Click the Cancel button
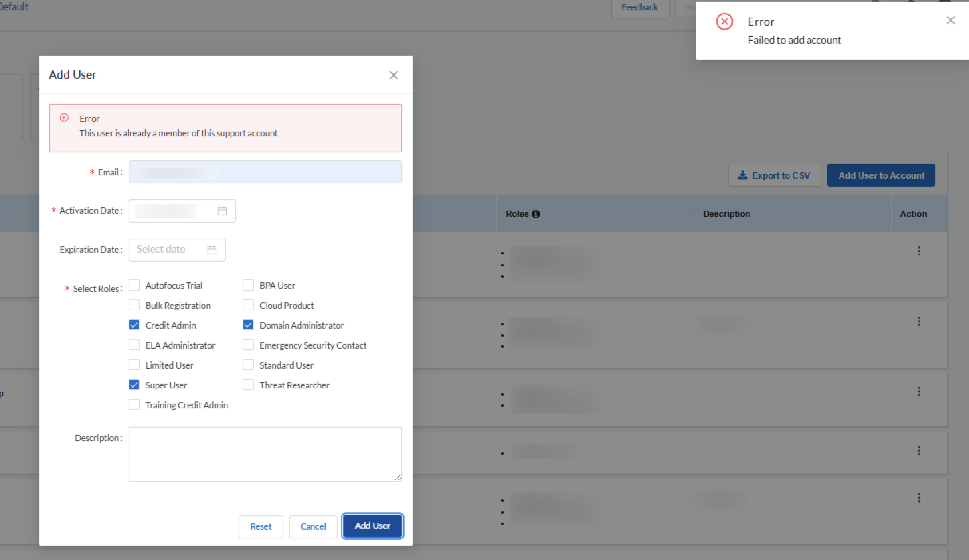This screenshot has height=560, width=969. click(x=313, y=526)
